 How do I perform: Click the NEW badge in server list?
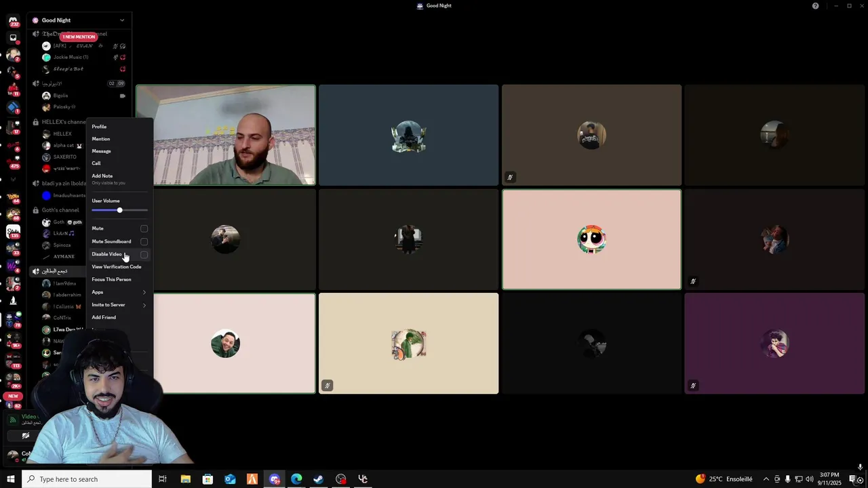pos(13,396)
